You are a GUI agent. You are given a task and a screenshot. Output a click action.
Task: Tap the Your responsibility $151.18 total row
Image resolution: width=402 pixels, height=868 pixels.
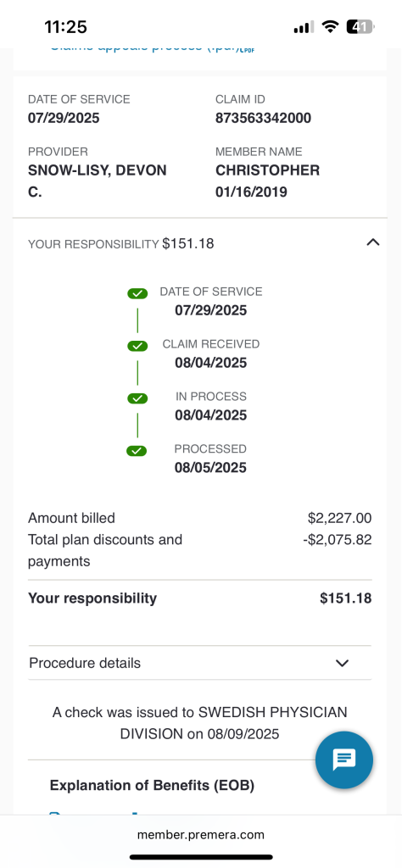click(200, 598)
